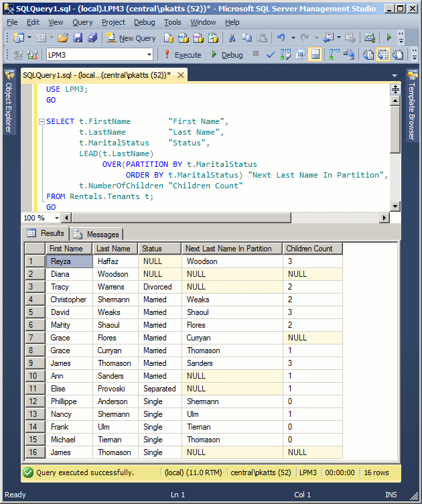Viewport: 422px width, 504px height.
Task: Click the First Name column header
Action: click(x=69, y=249)
